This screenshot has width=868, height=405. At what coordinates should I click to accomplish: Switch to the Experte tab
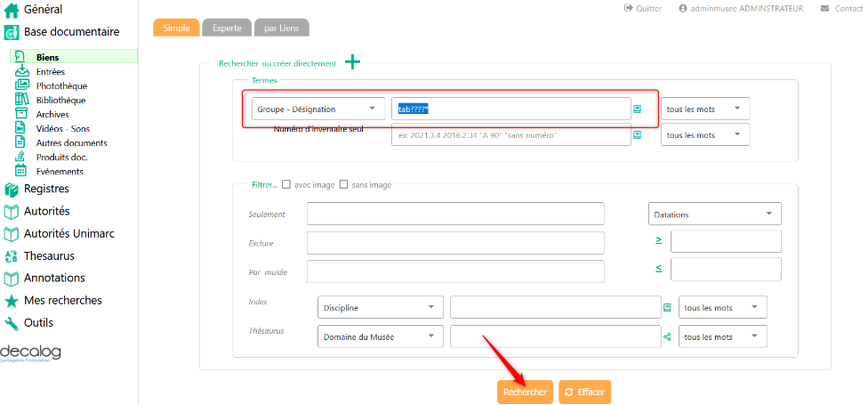point(226,28)
